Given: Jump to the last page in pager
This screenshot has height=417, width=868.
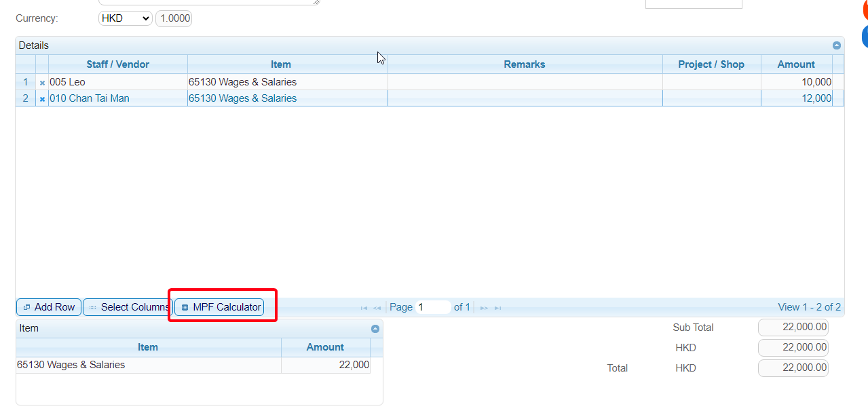Looking at the screenshot, I should pos(497,308).
